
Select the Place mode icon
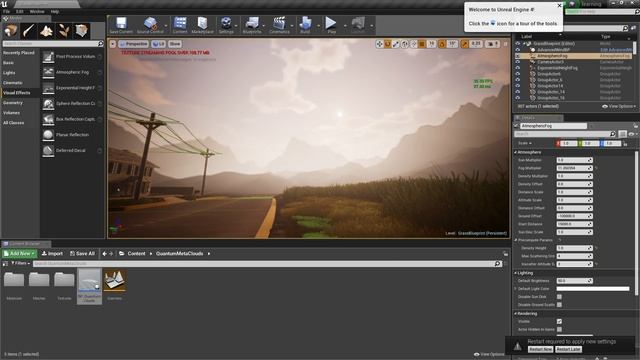[x=11, y=31]
